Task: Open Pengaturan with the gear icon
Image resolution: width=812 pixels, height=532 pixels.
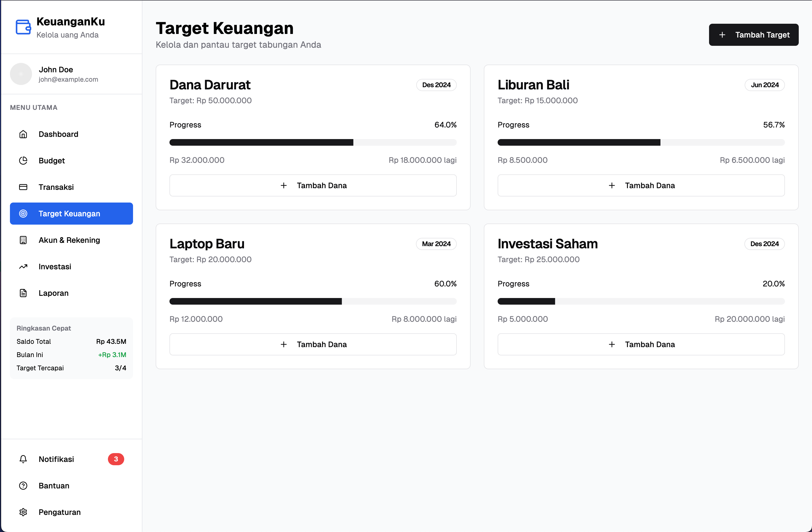Action: [23, 512]
